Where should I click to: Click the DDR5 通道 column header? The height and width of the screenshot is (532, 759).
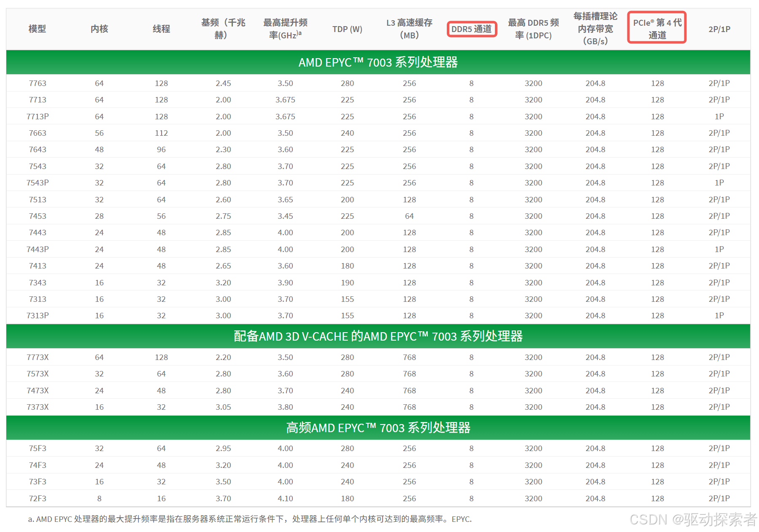[472, 29]
